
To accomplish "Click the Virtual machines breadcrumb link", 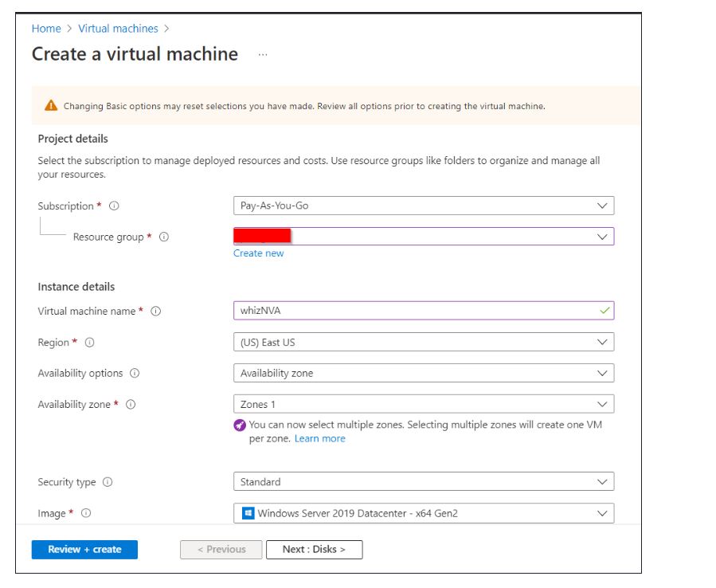I will pos(118,29).
